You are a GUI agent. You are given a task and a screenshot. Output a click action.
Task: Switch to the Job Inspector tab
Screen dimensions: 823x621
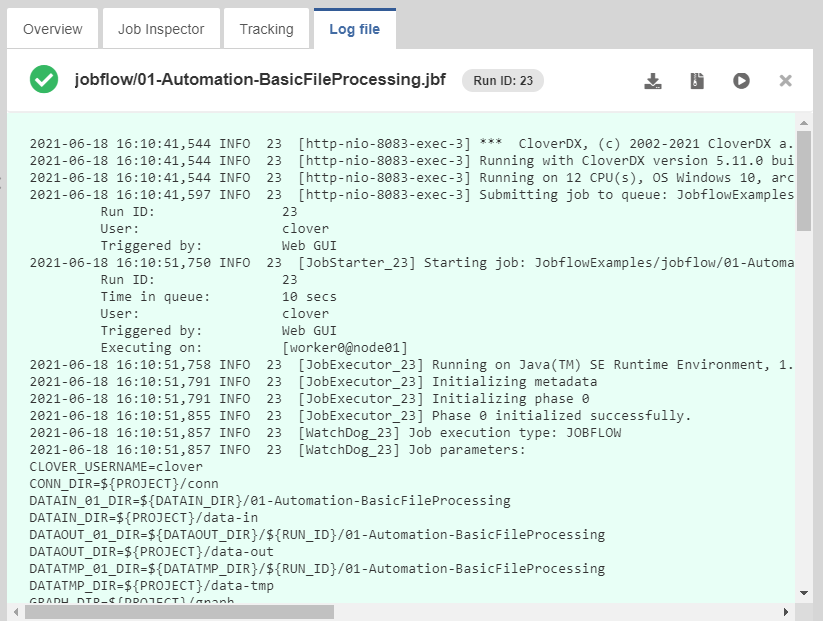(x=160, y=29)
